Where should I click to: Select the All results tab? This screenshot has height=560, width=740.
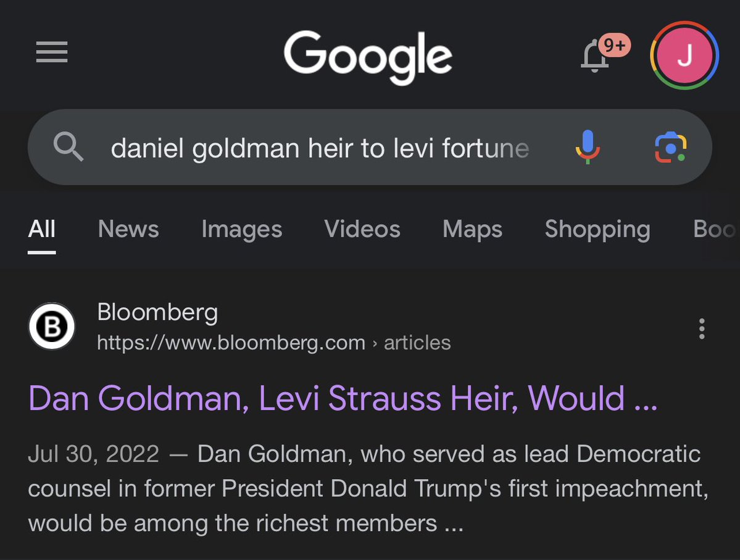[42, 230]
